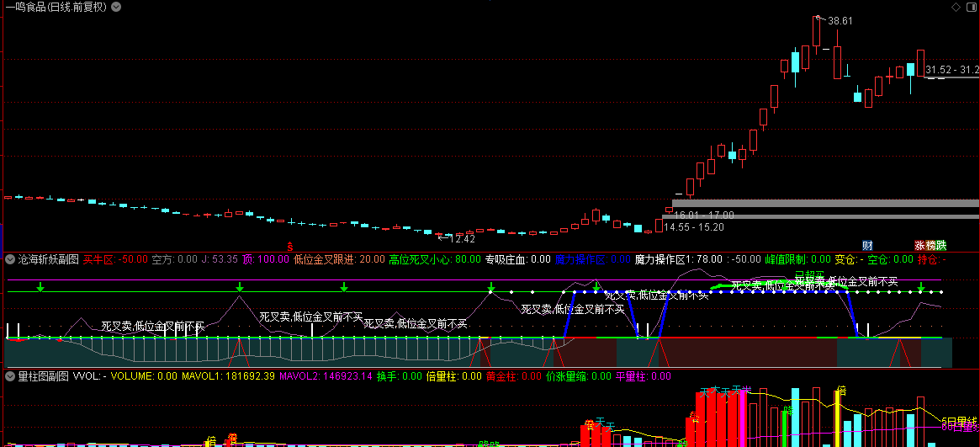Click the 空仓: 0.00 value
Screen dimensions: 980x447
891,258
